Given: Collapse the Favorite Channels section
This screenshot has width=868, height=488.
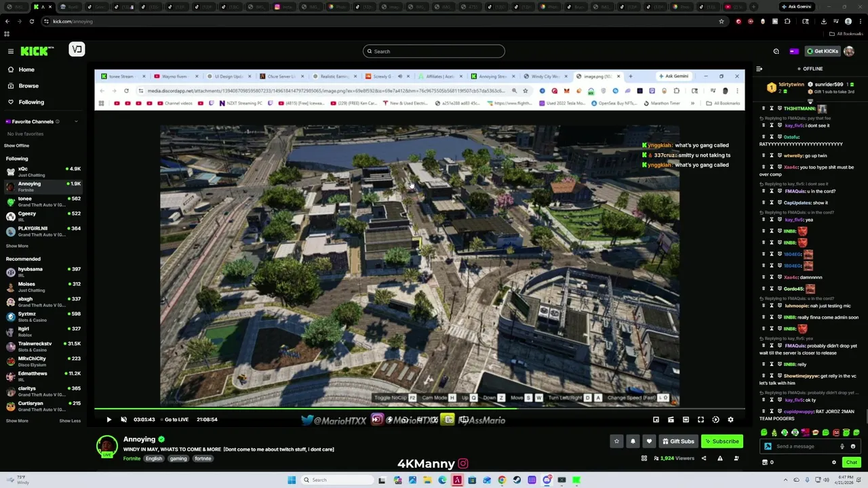Looking at the screenshot, I should [76, 122].
